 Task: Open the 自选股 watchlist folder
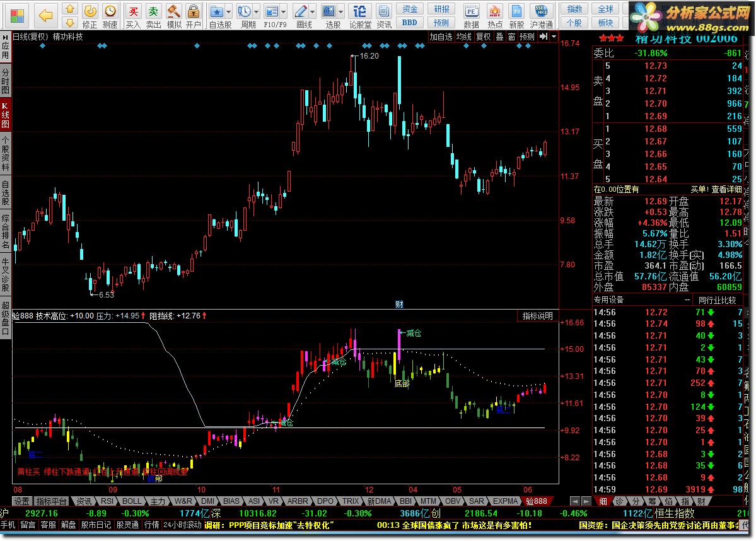(x=217, y=11)
